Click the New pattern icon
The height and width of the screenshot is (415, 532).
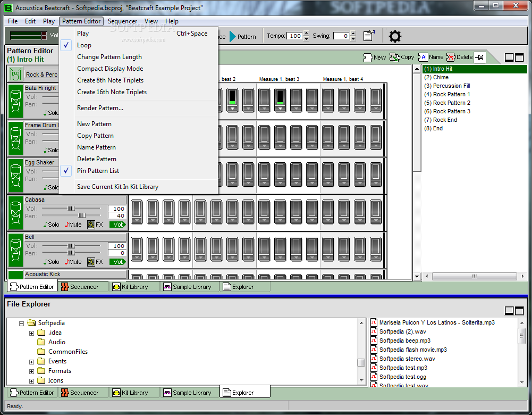tap(368, 57)
